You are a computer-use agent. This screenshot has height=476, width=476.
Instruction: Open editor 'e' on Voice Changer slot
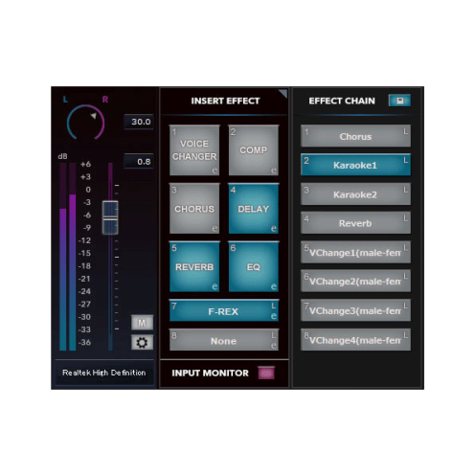pos(215,170)
